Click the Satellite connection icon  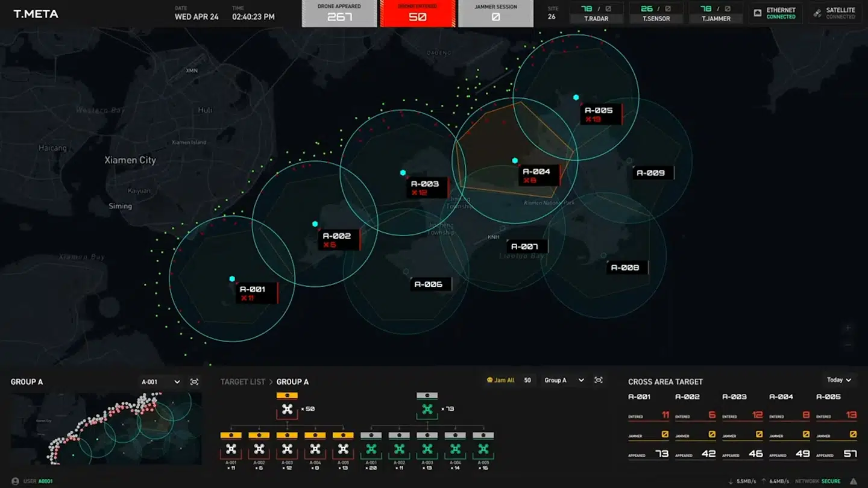coord(817,13)
